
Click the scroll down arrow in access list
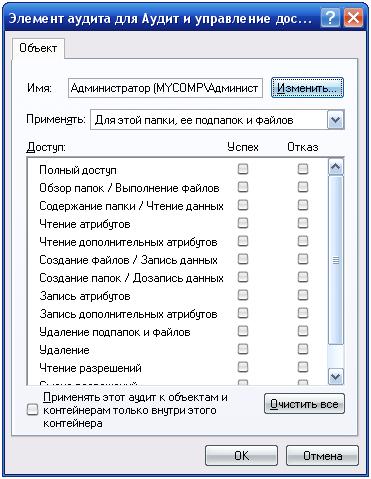click(335, 377)
